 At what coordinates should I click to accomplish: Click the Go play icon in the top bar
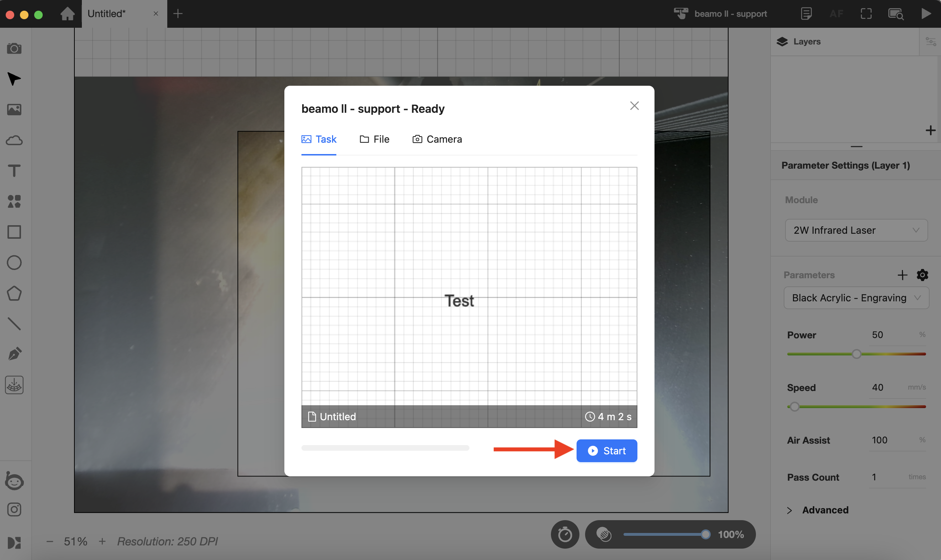point(926,14)
